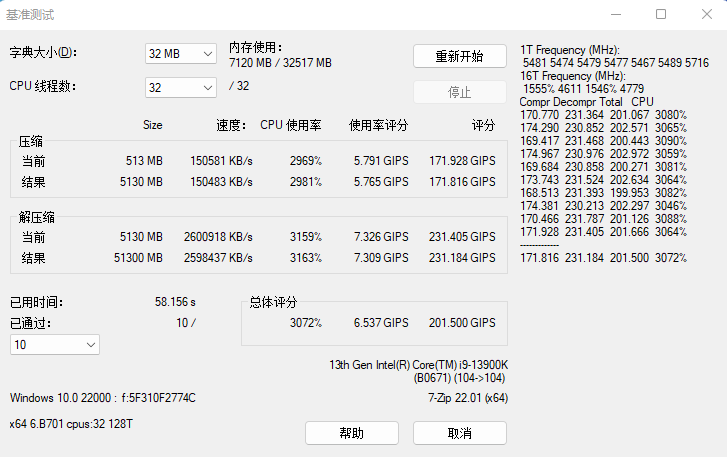Image resolution: width=727 pixels, height=457 pixels.
Task: Click the 总体评分 group heading
Action: tap(273, 302)
